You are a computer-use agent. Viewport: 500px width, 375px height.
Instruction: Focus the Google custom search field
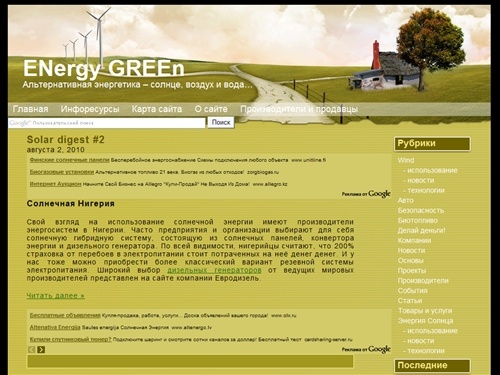107,123
